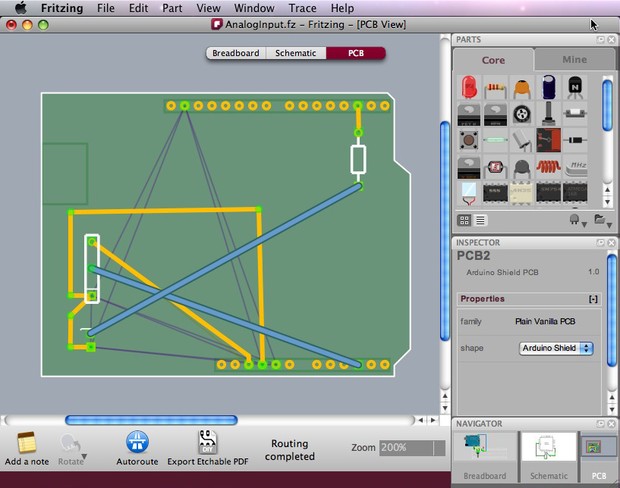Switch parts bin to icon grid view
Image resolution: width=620 pixels, height=488 pixels.
465,220
